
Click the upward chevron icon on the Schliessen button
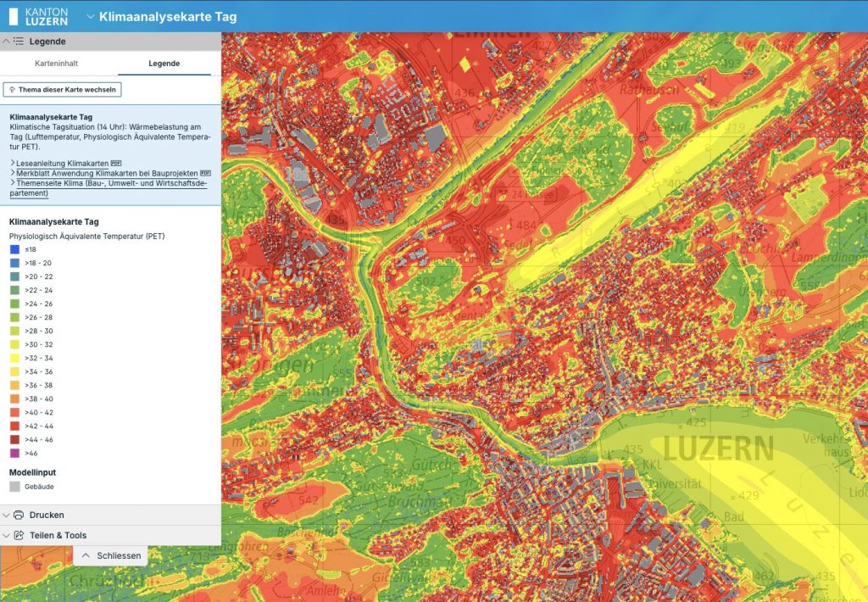pos(86,555)
